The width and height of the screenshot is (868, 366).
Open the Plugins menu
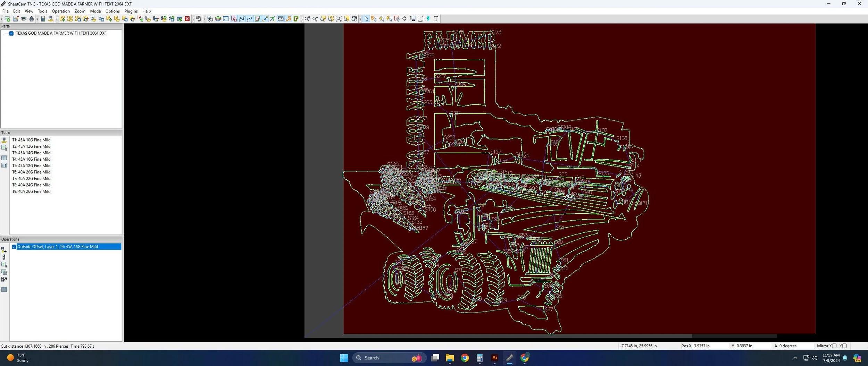point(131,11)
